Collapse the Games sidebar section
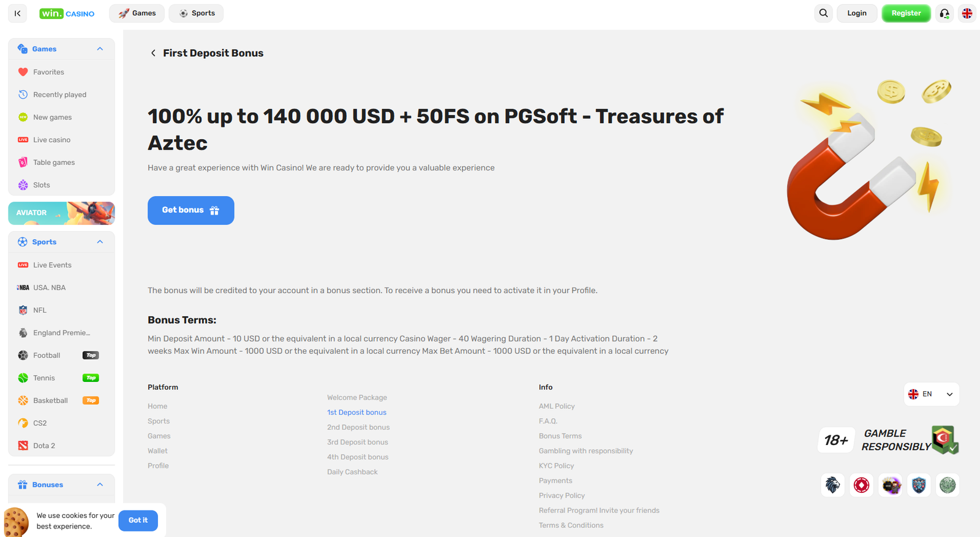 100,49
